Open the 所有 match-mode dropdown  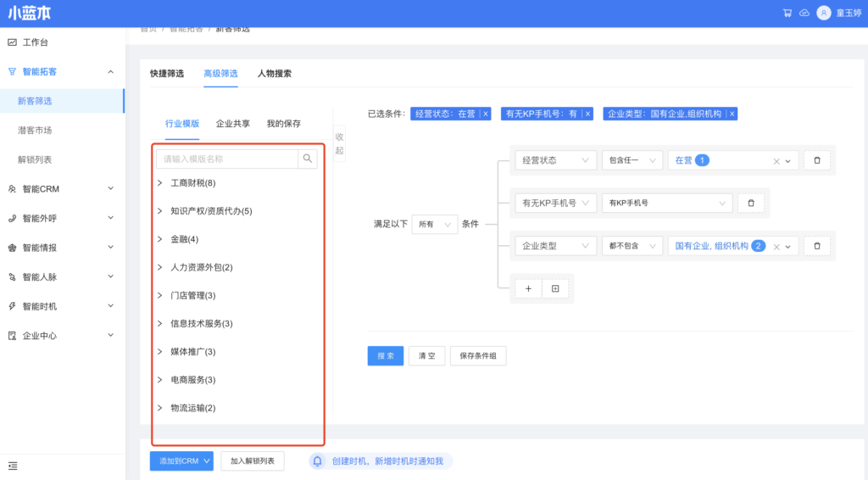pyautogui.click(x=435, y=225)
